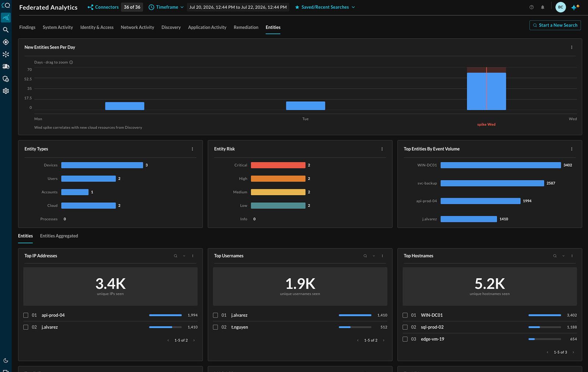Open Top Hostnames kebab menu

coord(572,256)
